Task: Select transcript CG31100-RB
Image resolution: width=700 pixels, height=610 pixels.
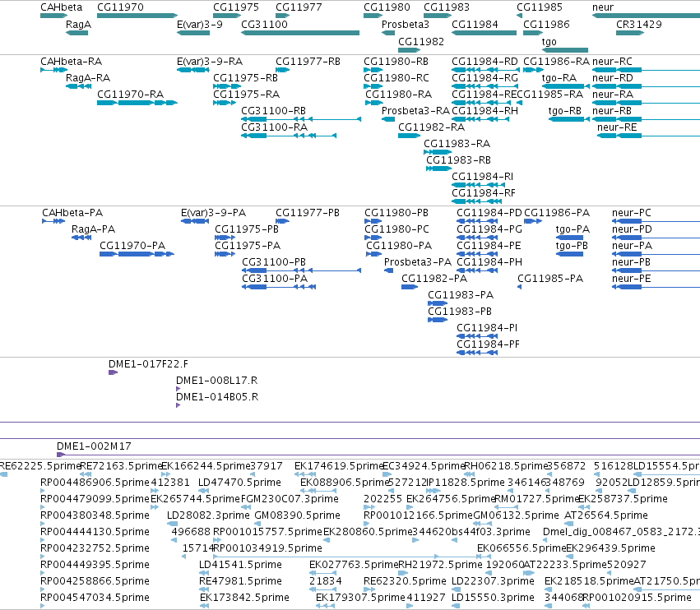Action: (301, 119)
